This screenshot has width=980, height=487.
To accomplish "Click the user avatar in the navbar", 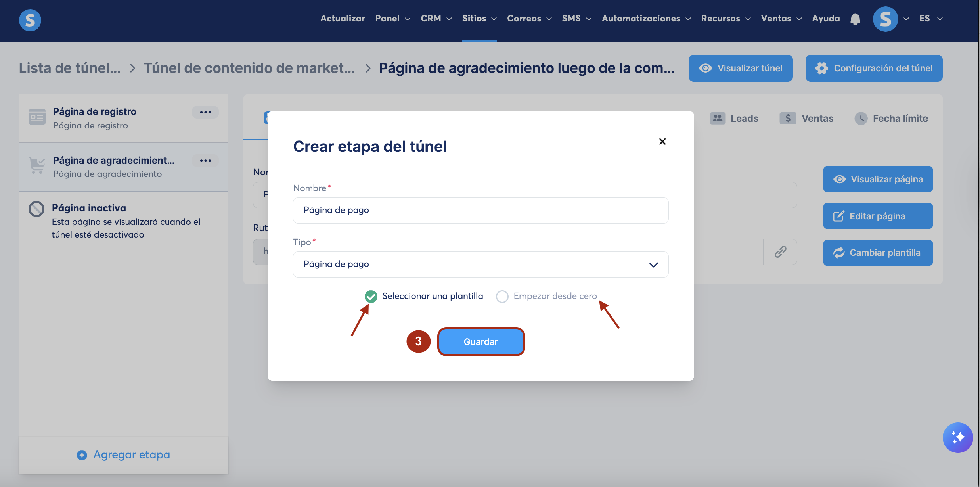I will point(885,19).
